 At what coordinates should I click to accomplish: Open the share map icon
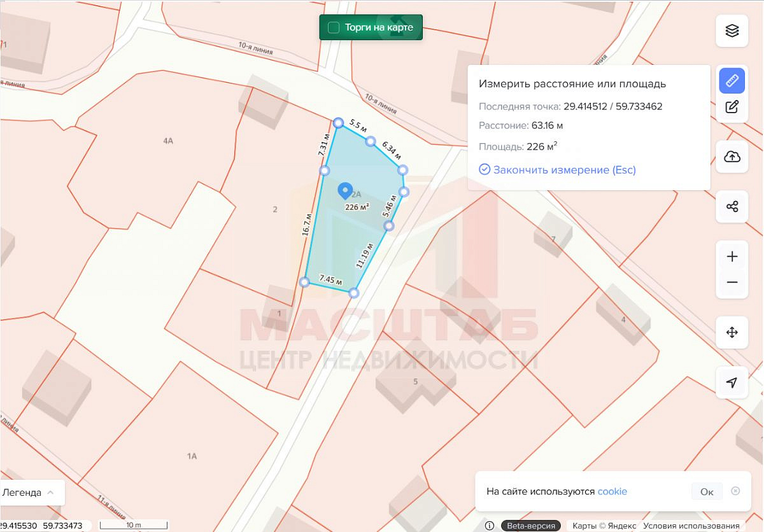click(x=732, y=207)
